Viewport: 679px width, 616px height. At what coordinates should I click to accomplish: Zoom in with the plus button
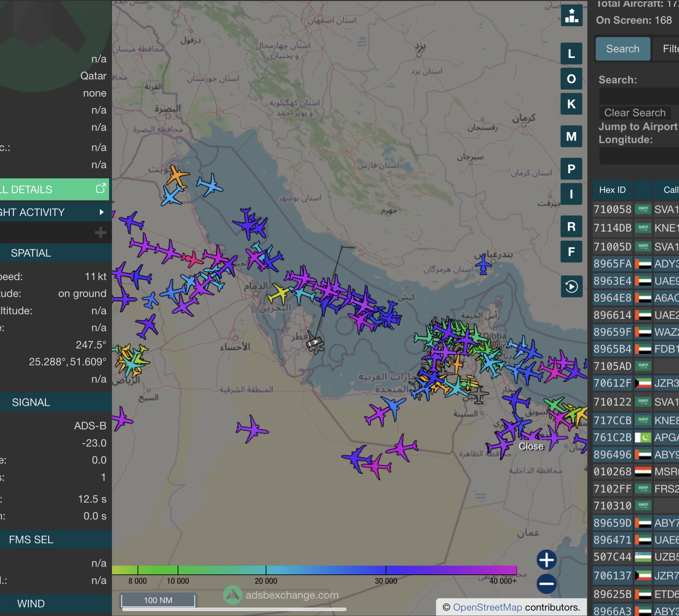pyautogui.click(x=546, y=560)
